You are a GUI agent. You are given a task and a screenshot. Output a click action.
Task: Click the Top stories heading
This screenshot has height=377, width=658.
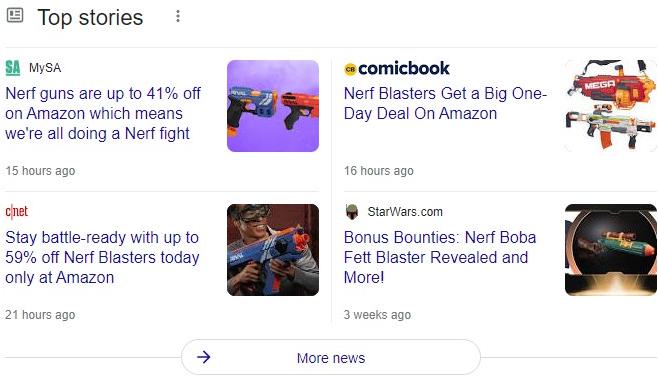click(90, 18)
